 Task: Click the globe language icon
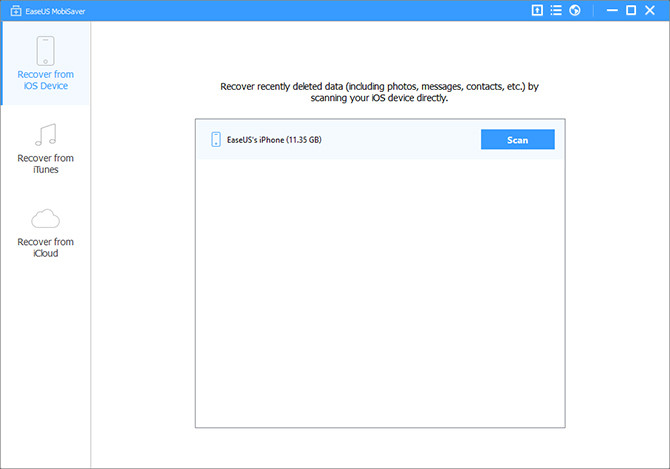click(574, 10)
